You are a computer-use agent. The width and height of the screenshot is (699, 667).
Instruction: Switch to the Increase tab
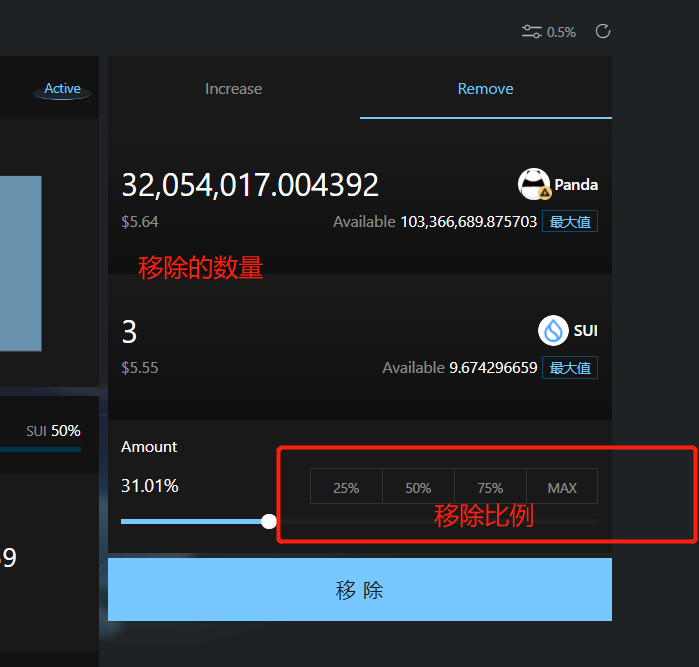click(233, 89)
